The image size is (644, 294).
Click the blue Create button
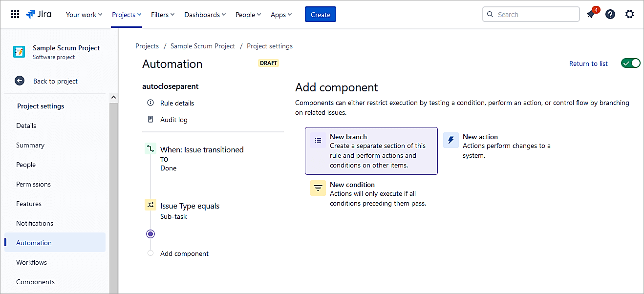[x=321, y=15]
